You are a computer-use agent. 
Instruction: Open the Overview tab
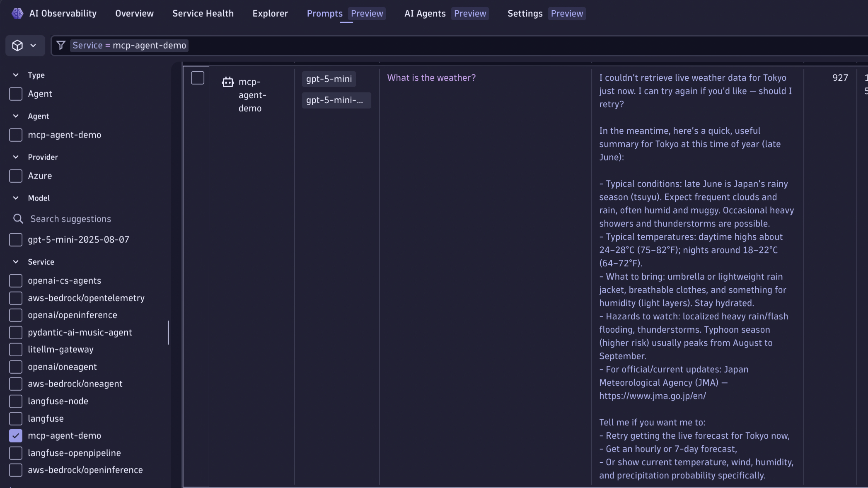tap(134, 13)
